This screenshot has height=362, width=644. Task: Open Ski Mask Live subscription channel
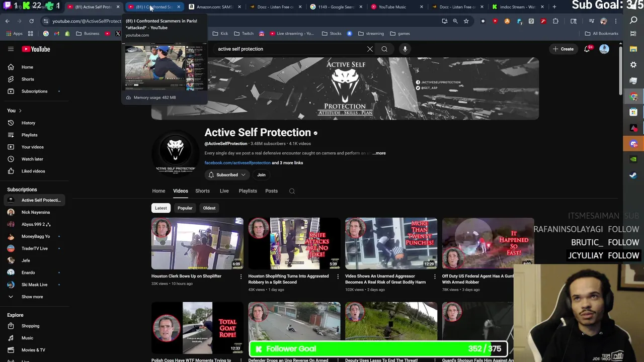pyautogui.click(x=34, y=285)
